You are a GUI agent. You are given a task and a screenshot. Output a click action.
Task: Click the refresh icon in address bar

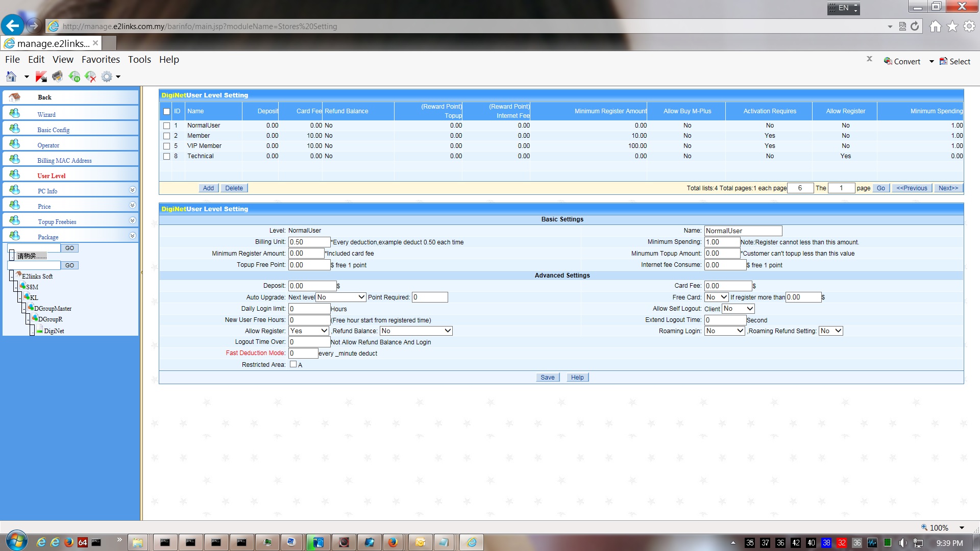915,26
